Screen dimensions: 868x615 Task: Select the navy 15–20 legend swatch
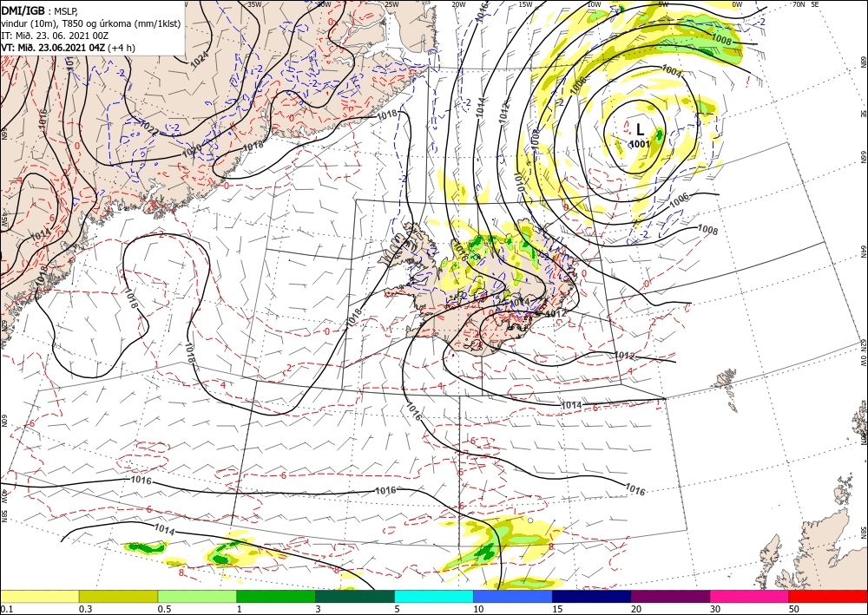click(x=592, y=596)
